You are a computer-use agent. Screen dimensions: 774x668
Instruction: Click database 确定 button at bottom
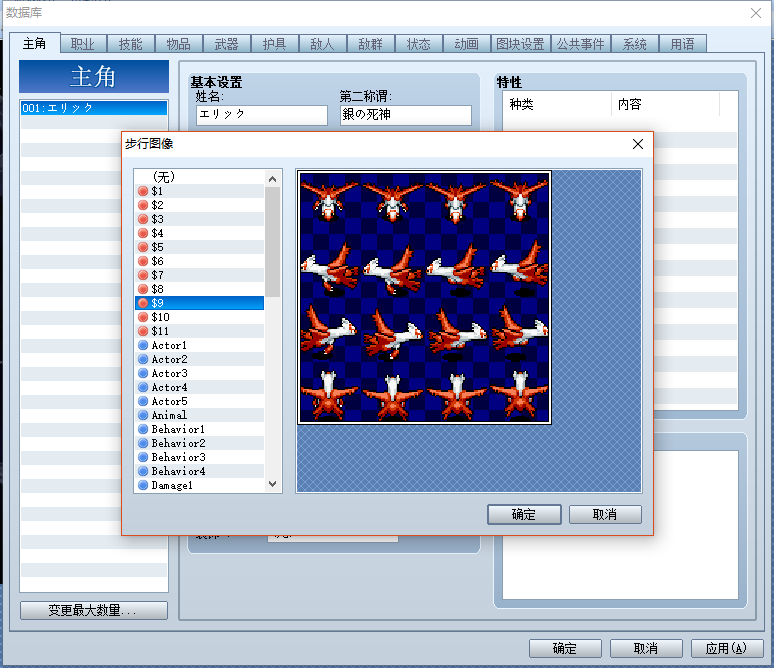[565, 648]
